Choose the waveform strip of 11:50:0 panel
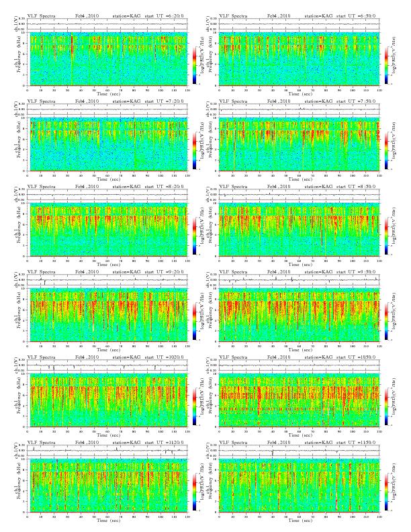The image size is (411, 532). click(299, 451)
